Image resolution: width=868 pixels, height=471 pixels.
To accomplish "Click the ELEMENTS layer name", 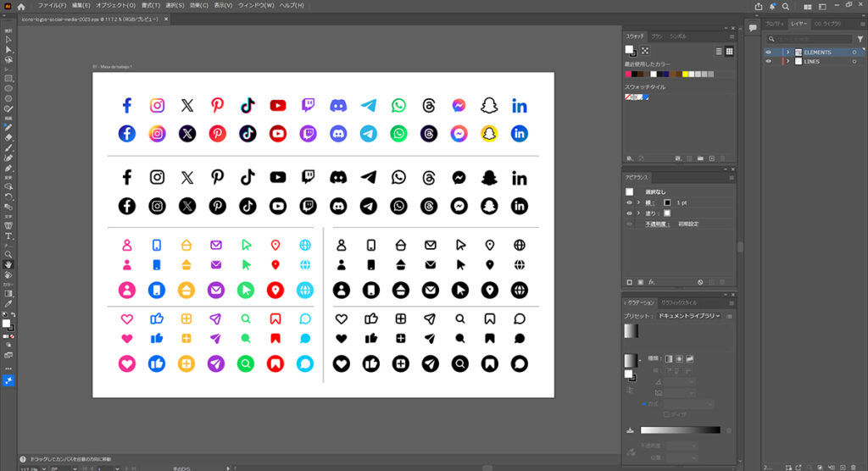I will (x=817, y=52).
